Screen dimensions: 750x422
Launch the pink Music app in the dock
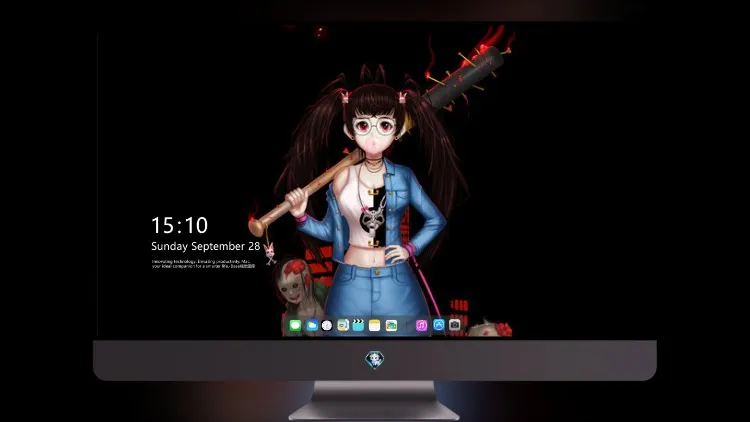click(421, 325)
